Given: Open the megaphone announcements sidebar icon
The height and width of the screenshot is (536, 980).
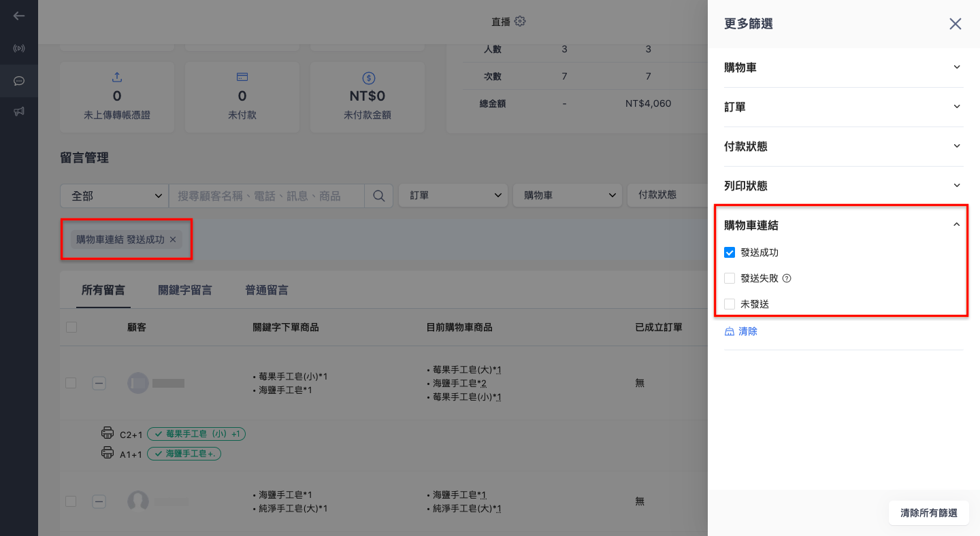Looking at the screenshot, I should pos(19,112).
